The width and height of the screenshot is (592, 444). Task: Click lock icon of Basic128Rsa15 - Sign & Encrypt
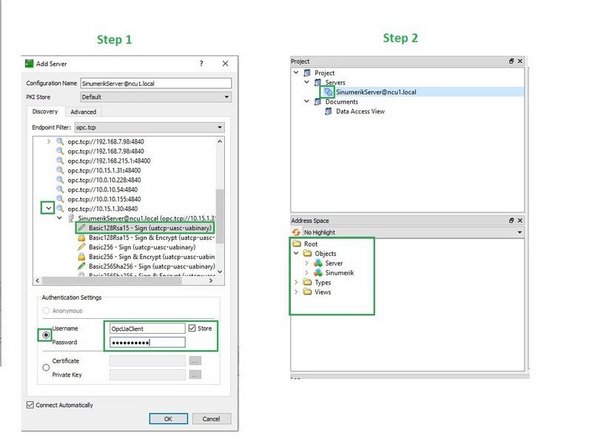[x=82, y=237]
